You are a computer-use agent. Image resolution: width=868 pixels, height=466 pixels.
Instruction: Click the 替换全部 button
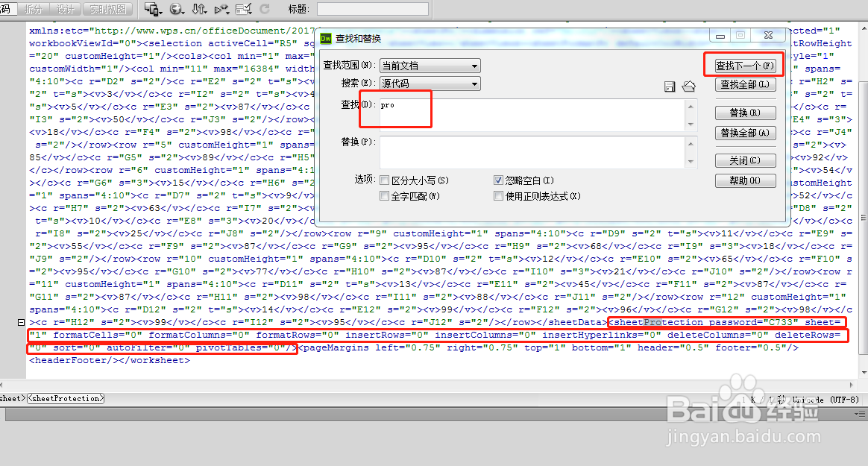coord(745,133)
